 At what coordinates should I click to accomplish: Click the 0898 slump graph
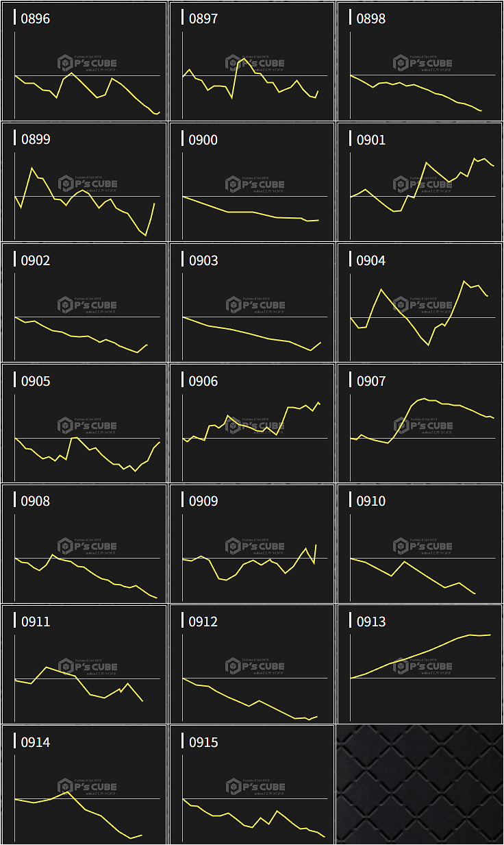[420, 62]
